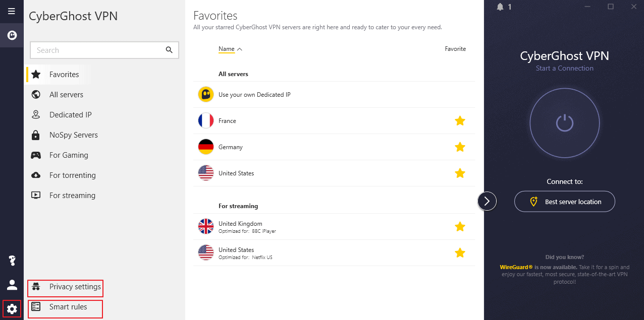This screenshot has height=320, width=644.
Task: Select All servers in the sidebar
Action: (66, 94)
